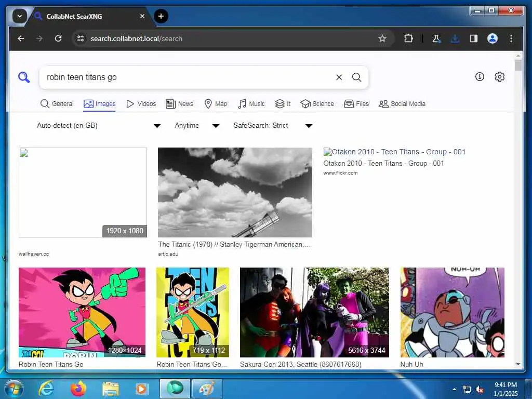Click the muted volume tray icon
The width and height of the screenshot is (532, 399).
[x=480, y=390]
